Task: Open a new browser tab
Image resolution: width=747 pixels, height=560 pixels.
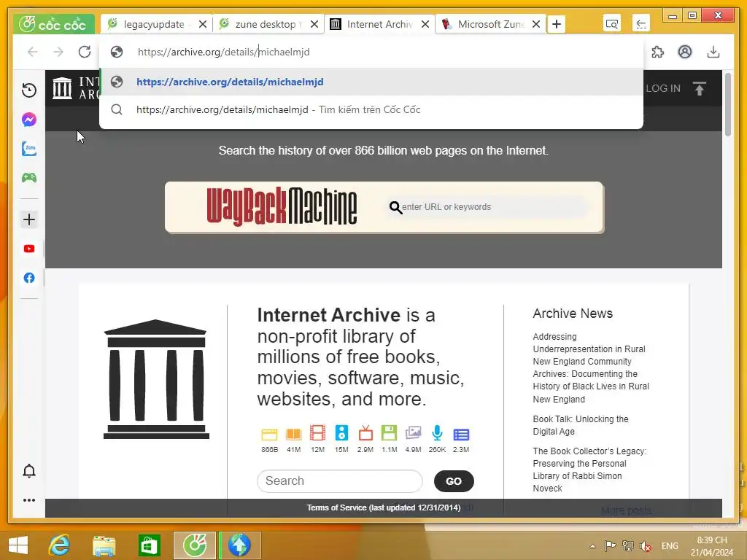Action: [557, 24]
